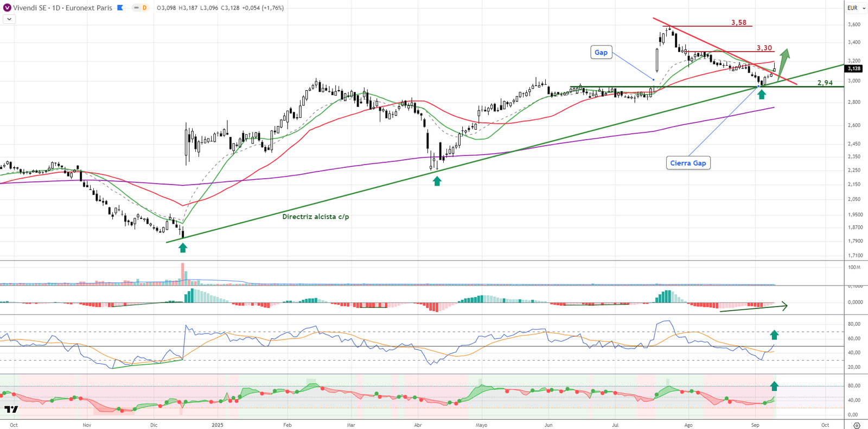
Task: Click the green arrow under the December low
Action: [x=183, y=248]
